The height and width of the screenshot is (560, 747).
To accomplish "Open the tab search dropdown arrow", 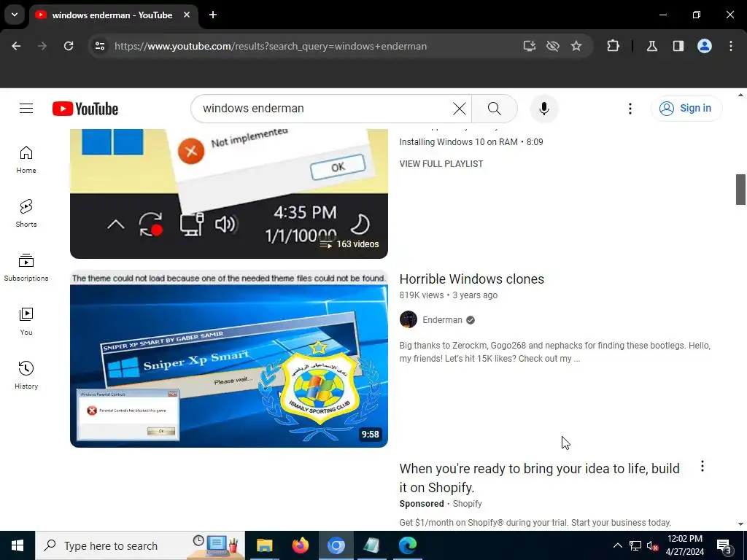I will [15, 15].
